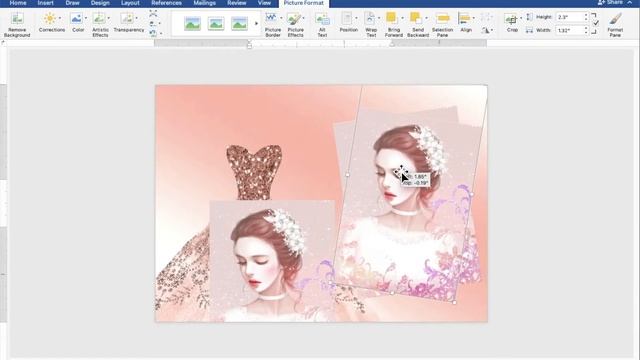This screenshot has height=360, width=640.
Task: Click the Compress Pictures small icon
Action: (x=153, y=14)
